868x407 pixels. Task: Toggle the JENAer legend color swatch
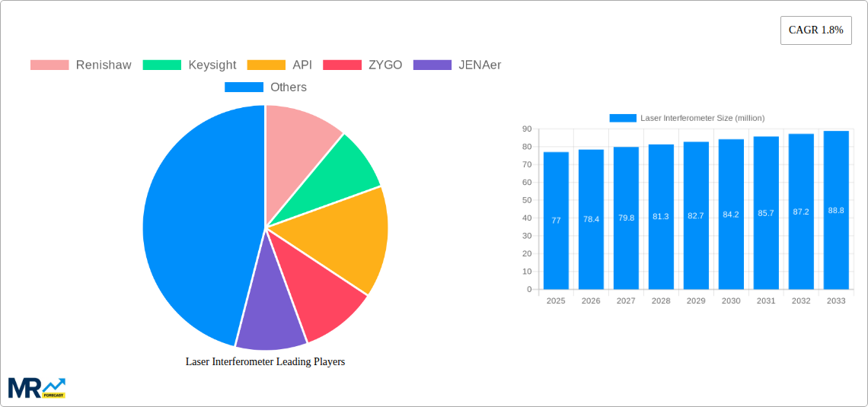(432, 65)
